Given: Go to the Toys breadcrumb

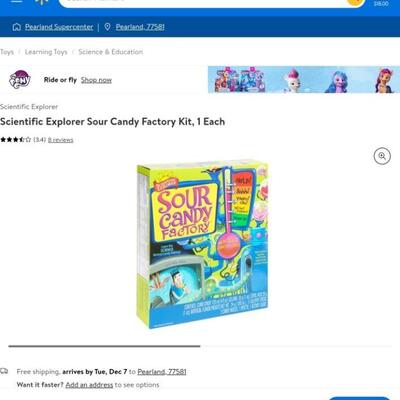Looking at the screenshot, I should click(7, 52).
